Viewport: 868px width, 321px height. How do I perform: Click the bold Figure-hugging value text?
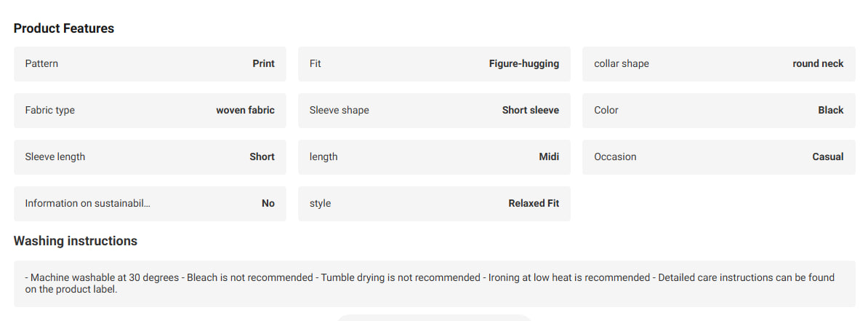(x=523, y=64)
